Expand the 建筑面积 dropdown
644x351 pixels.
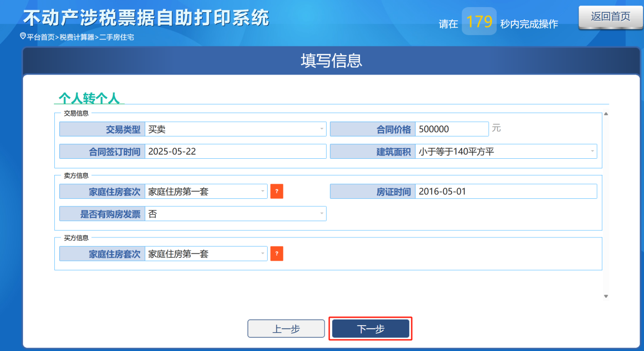pyautogui.click(x=506, y=151)
